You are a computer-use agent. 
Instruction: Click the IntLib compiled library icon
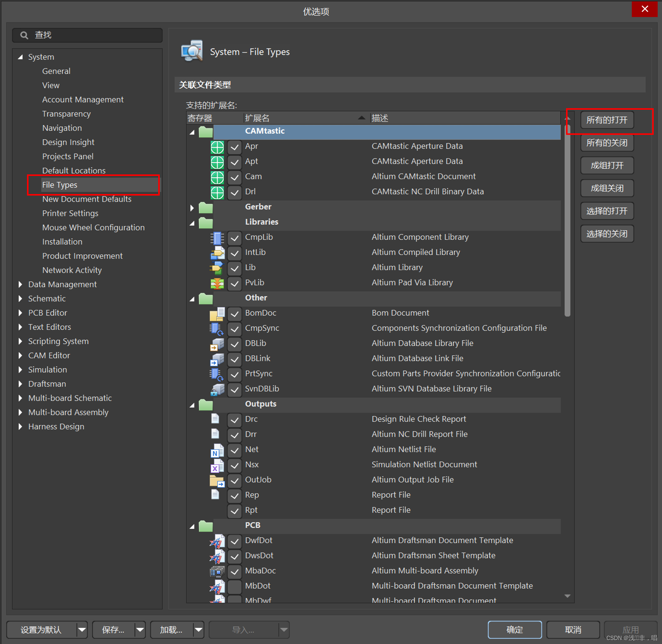tap(217, 253)
